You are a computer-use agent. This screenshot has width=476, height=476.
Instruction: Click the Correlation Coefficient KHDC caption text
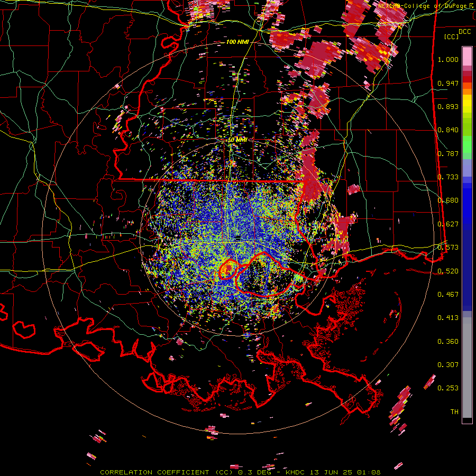240,472
